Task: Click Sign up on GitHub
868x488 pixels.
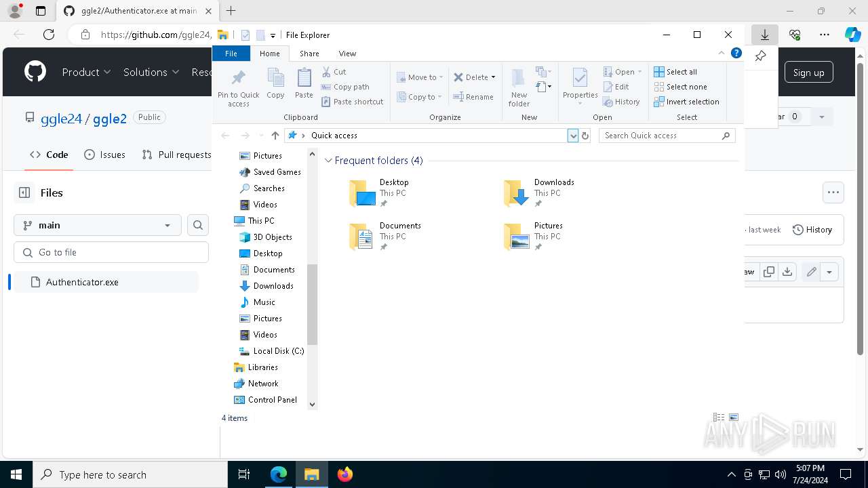Action: (x=809, y=73)
